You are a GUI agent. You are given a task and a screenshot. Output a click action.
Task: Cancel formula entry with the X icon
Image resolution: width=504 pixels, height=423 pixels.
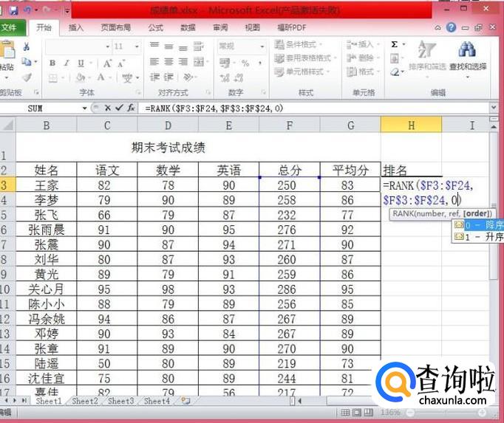(108, 108)
